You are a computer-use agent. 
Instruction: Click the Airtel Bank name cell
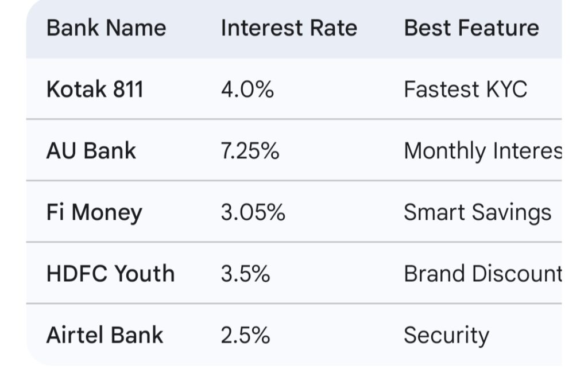pyautogui.click(x=105, y=335)
